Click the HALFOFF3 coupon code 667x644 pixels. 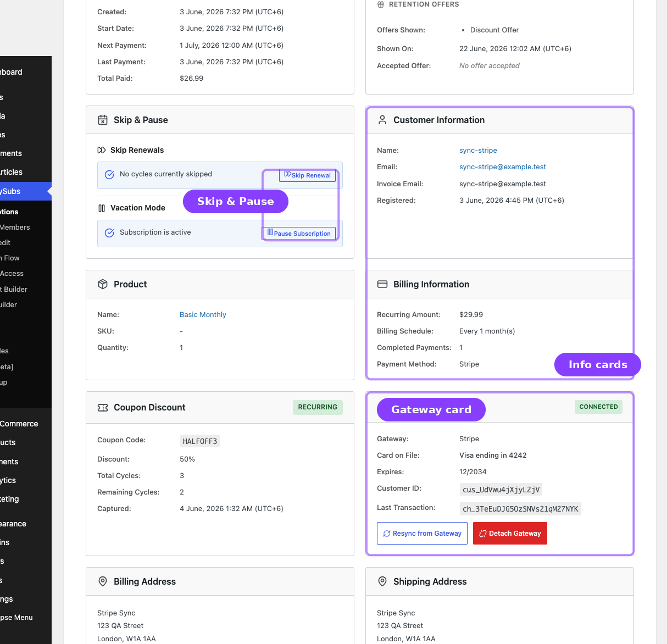click(x=200, y=441)
